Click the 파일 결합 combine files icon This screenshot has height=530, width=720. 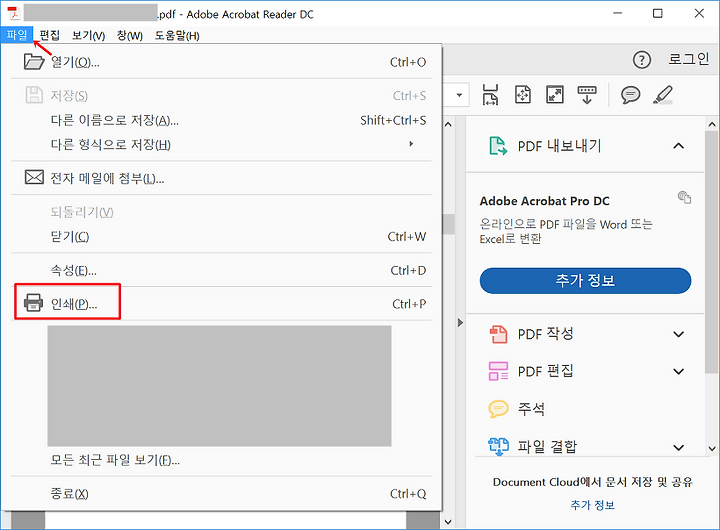pyautogui.click(x=498, y=446)
